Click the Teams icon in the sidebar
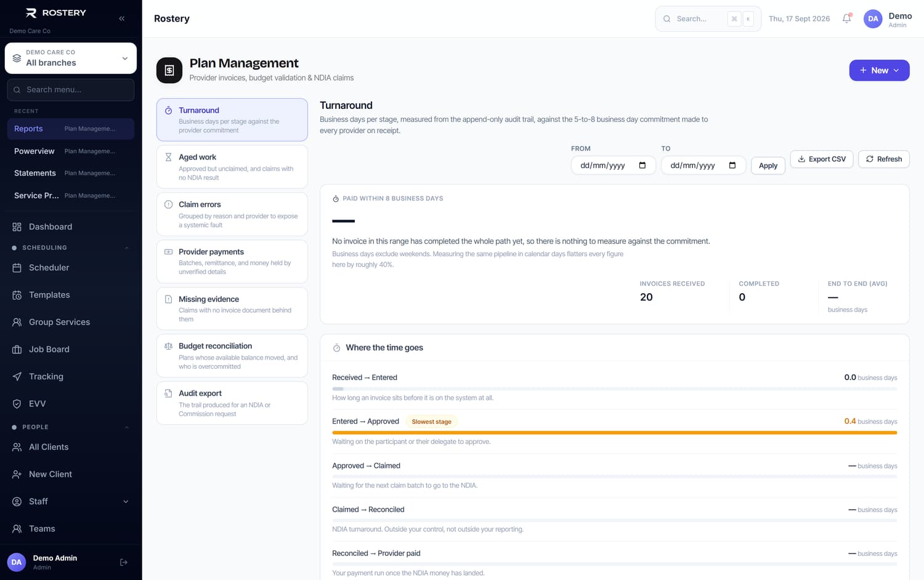Image resolution: width=924 pixels, height=580 pixels. 17,529
